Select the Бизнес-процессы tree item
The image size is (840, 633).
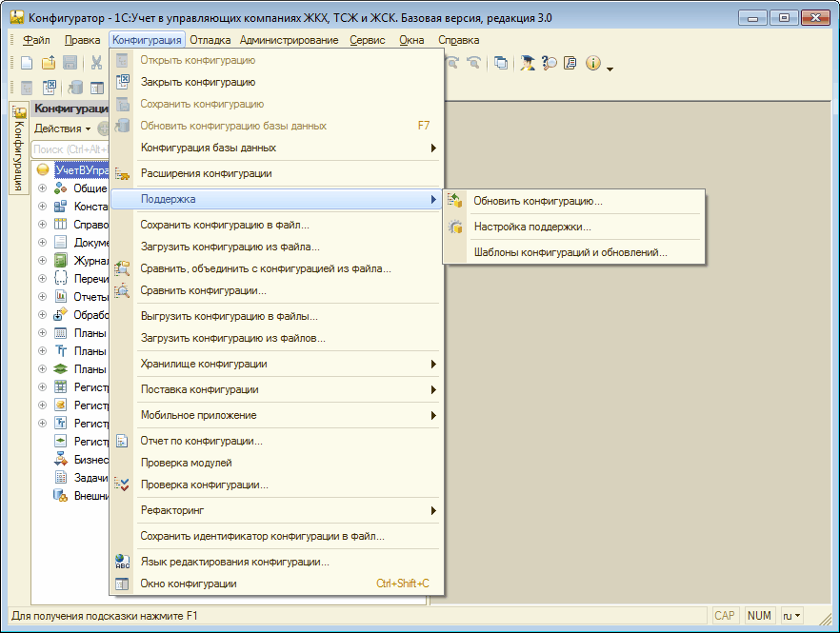[91, 460]
